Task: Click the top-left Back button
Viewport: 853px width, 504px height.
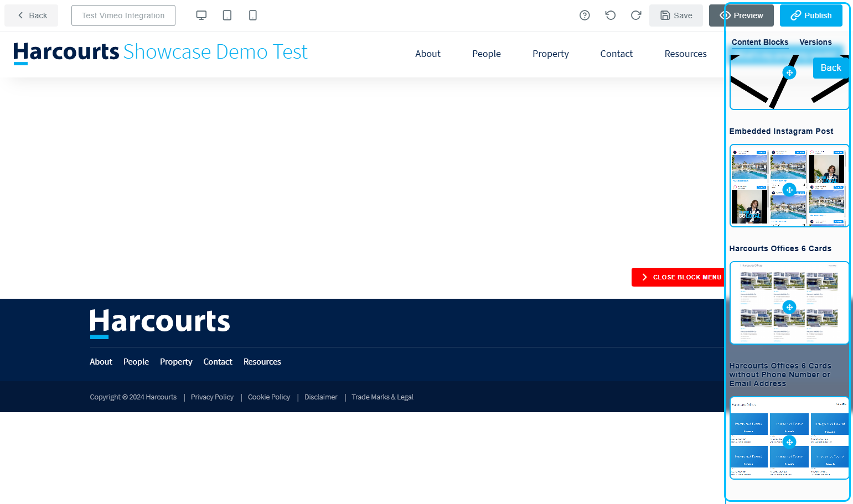Action: click(32, 15)
